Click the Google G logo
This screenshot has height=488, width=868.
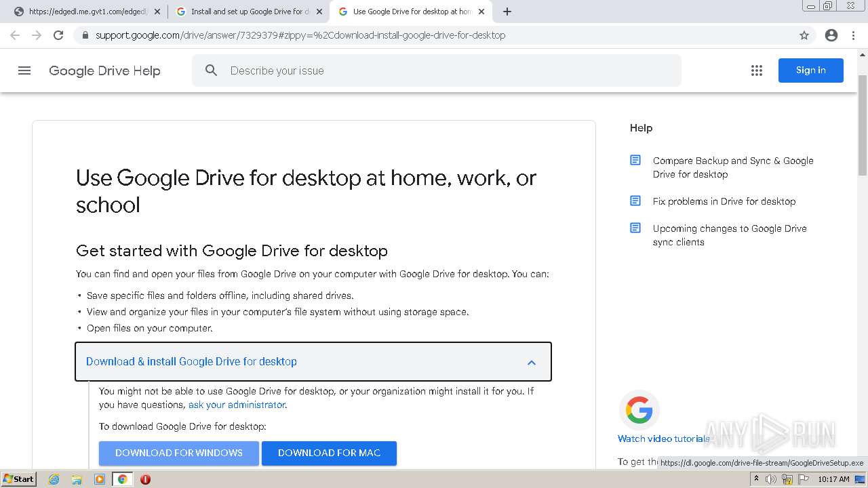(x=639, y=410)
